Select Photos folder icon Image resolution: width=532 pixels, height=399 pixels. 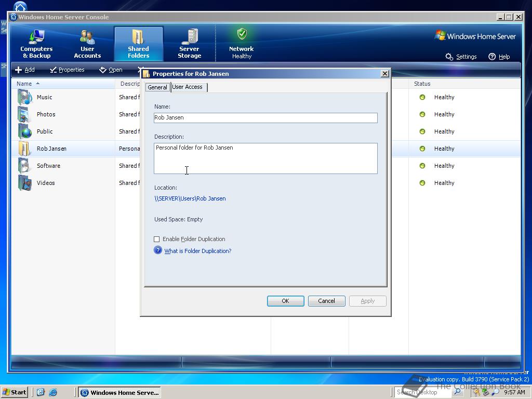point(25,114)
